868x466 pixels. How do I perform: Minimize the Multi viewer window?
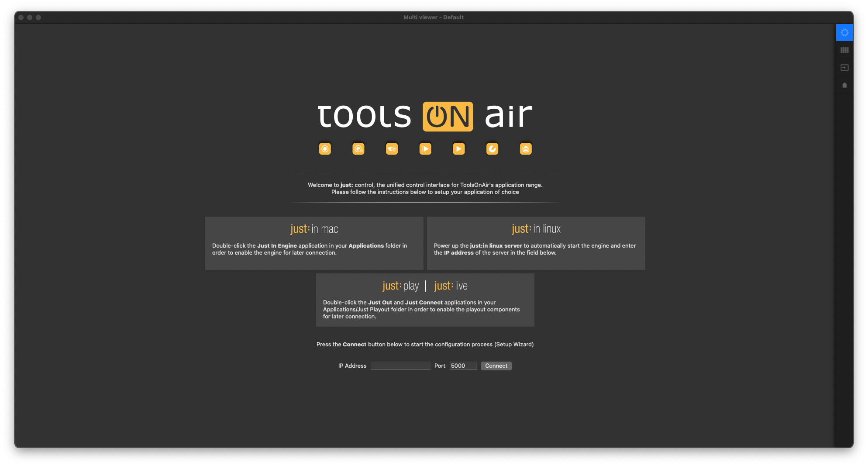point(30,17)
